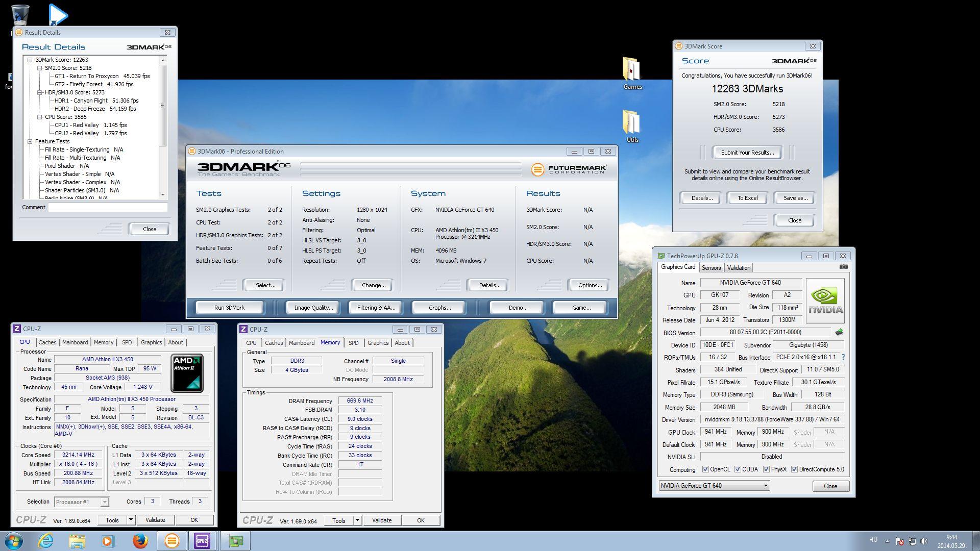Viewport: 980px width, 551px height.
Task: Click the Bus Interface question mark in GPU-Z
Action: pos(843,357)
